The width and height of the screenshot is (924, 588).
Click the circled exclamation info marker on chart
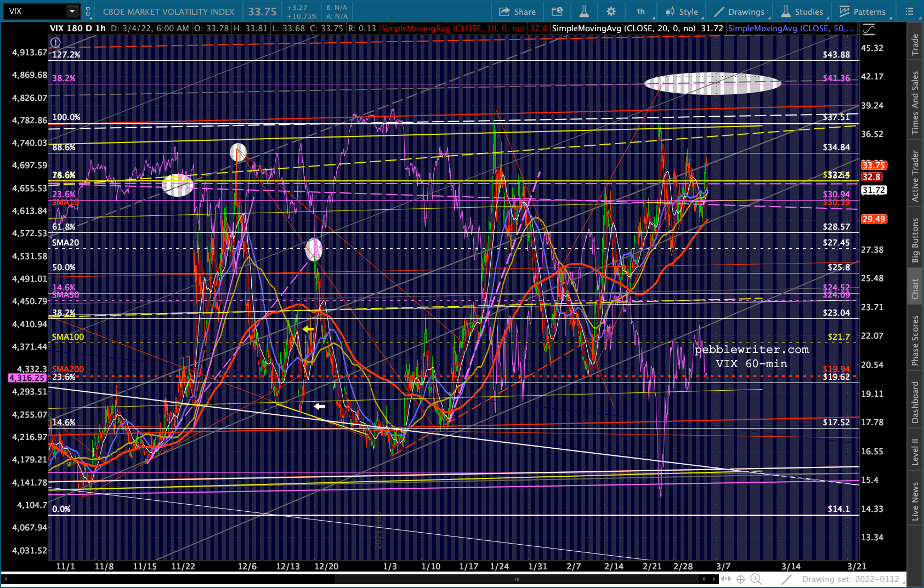click(55, 42)
